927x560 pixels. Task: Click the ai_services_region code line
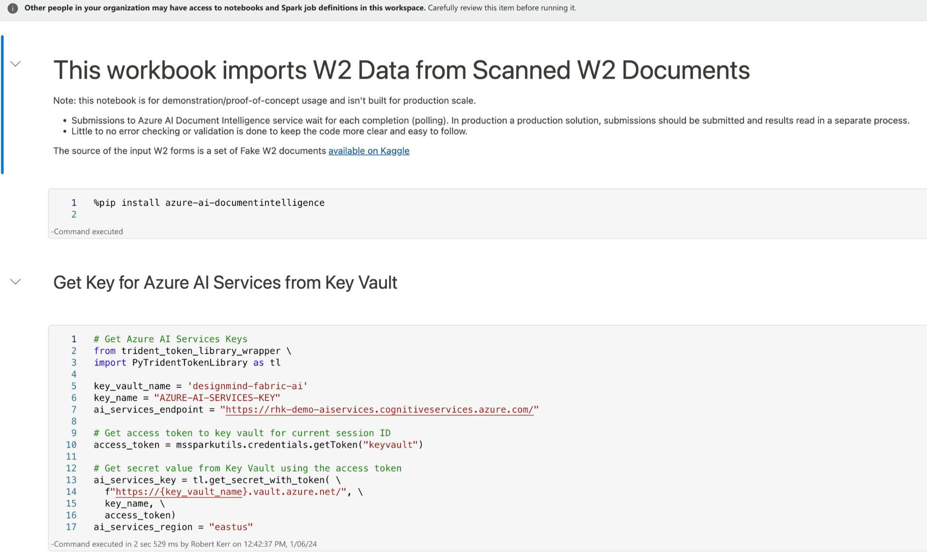[173, 527]
